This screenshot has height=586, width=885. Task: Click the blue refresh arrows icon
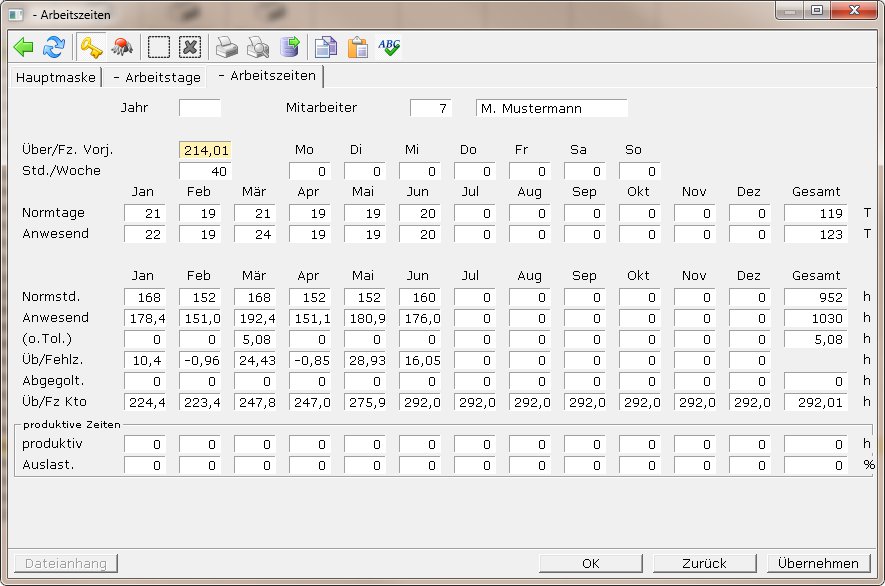coord(54,47)
